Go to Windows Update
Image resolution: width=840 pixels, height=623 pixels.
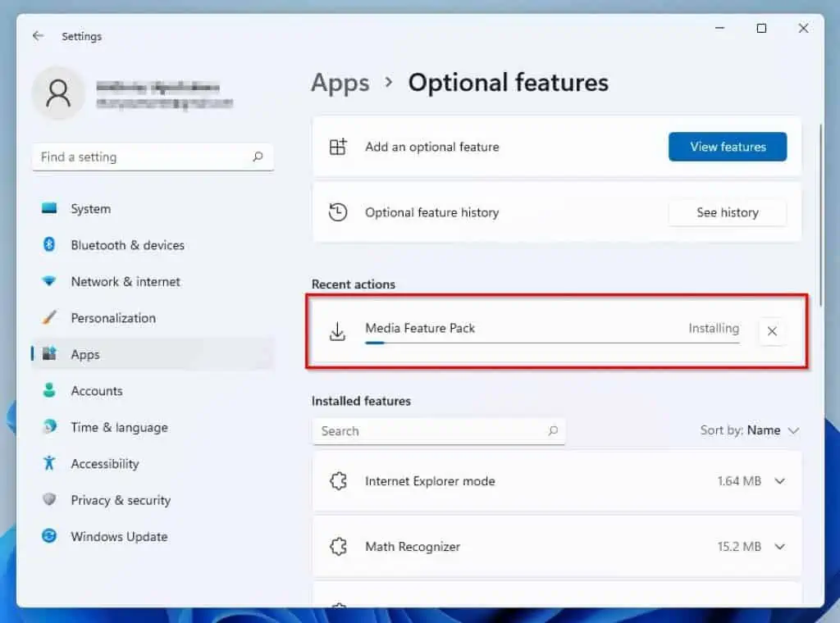coord(153,536)
